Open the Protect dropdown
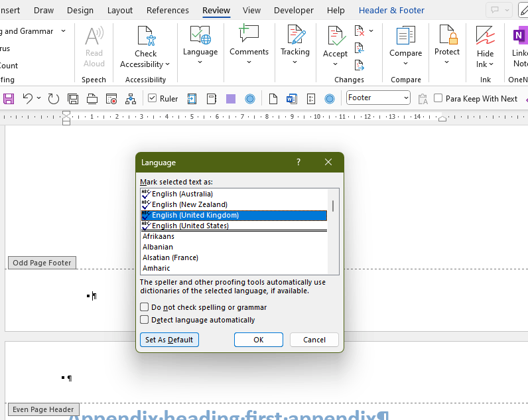 [446, 62]
